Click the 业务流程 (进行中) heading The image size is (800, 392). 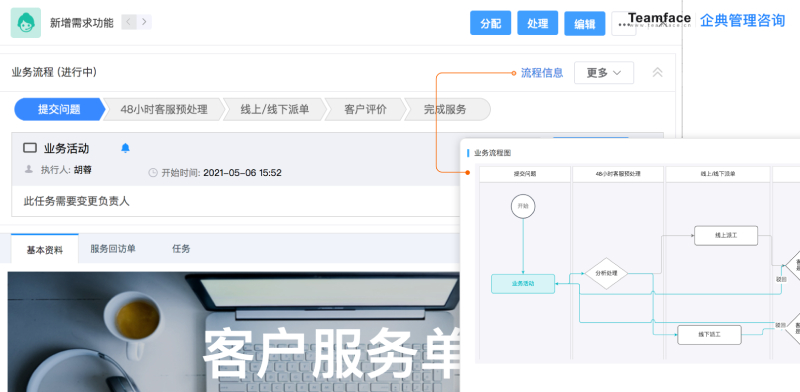click(x=54, y=72)
